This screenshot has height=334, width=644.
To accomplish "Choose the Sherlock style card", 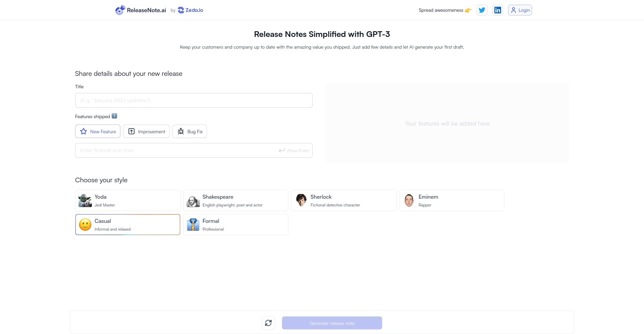I will click(344, 200).
